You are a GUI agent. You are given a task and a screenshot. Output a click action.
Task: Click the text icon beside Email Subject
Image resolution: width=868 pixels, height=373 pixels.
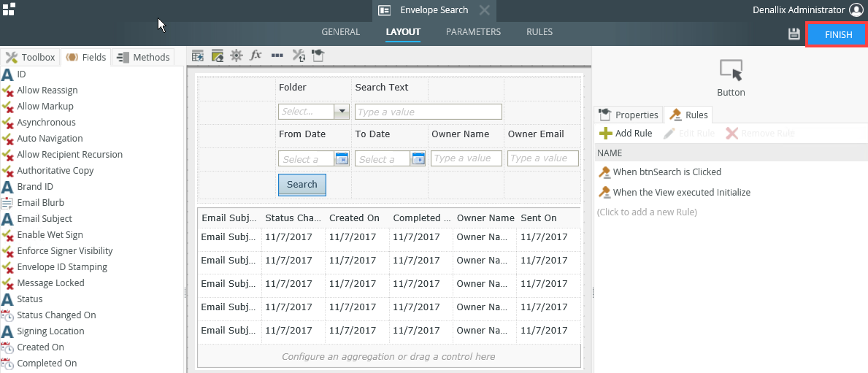[7, 218]
